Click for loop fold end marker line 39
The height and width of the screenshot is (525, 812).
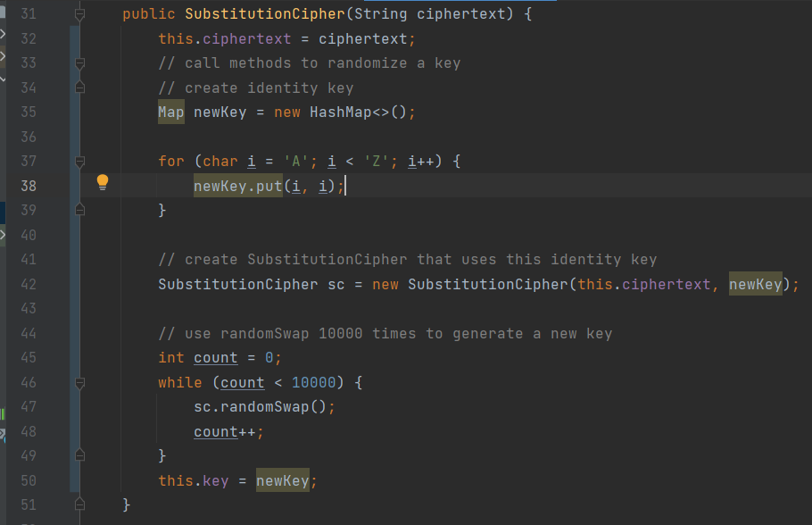point(79,210)
